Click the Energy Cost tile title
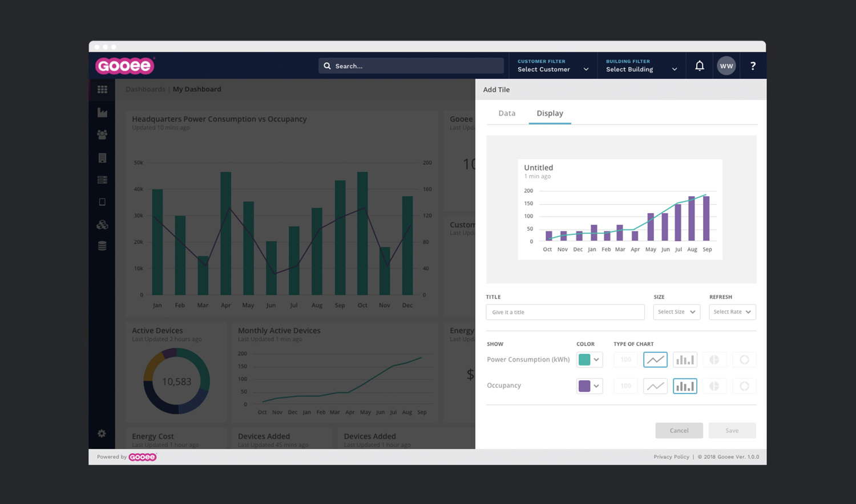The width and height of the screenshot is (856, 504). click(x=153, y=436)
